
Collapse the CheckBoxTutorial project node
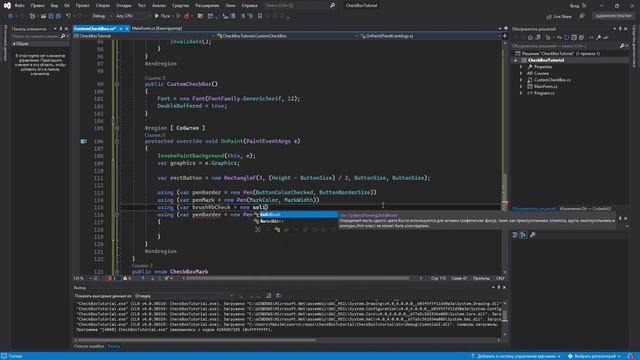[x=516, y=60]
